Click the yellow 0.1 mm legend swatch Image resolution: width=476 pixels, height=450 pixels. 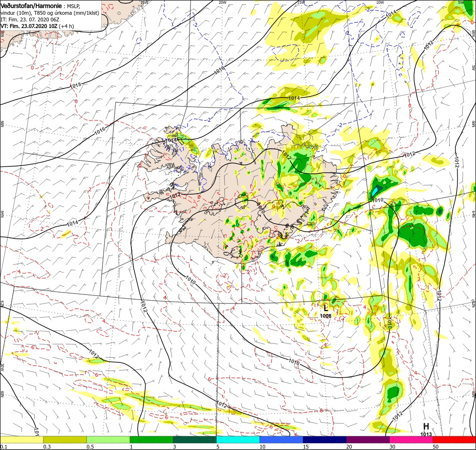(21, 440)
